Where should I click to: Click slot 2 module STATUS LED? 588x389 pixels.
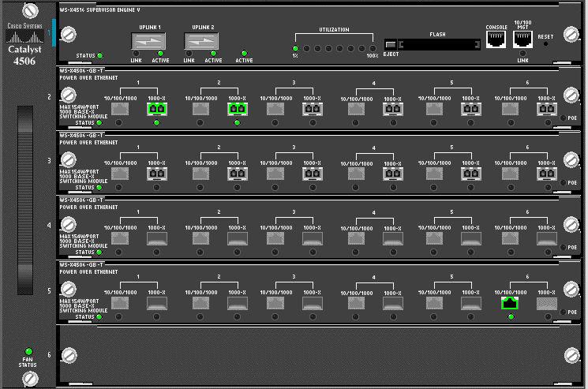[99, 122]
